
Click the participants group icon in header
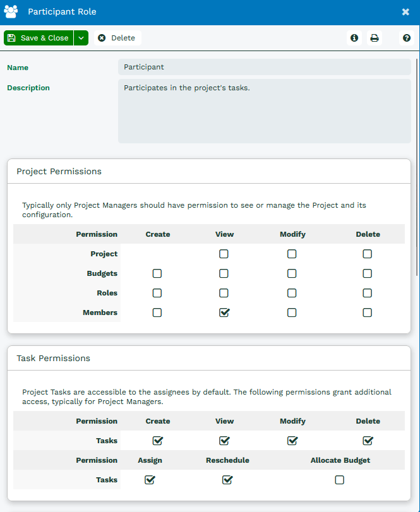11,12
